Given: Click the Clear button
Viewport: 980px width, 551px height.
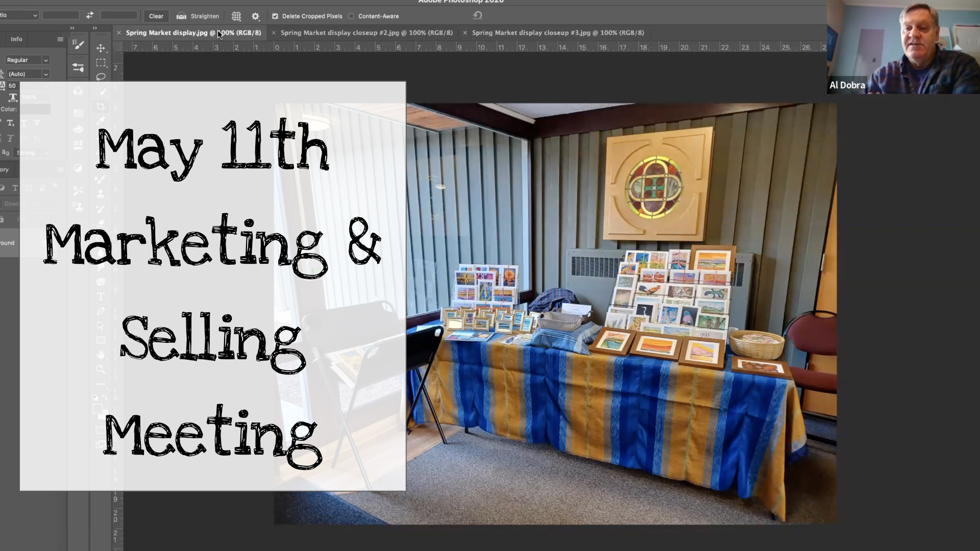Looking at the screenshot, I should tap(156, 16).
